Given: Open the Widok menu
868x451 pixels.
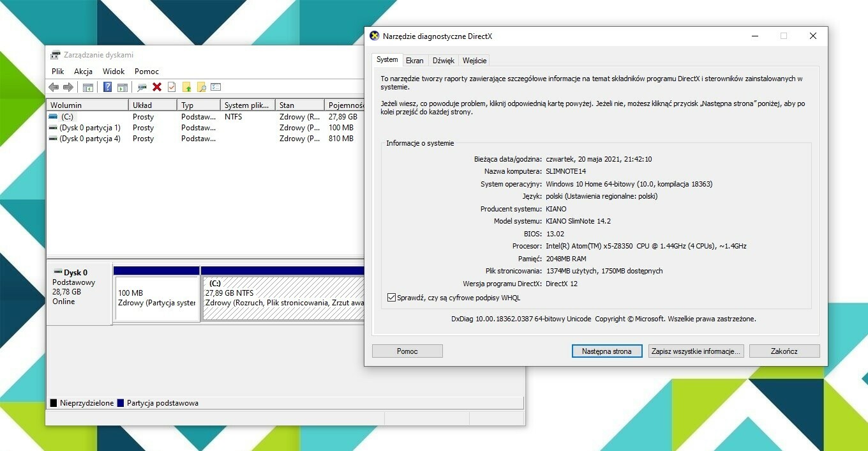Looking at the screenshot, I should (114, 72).
